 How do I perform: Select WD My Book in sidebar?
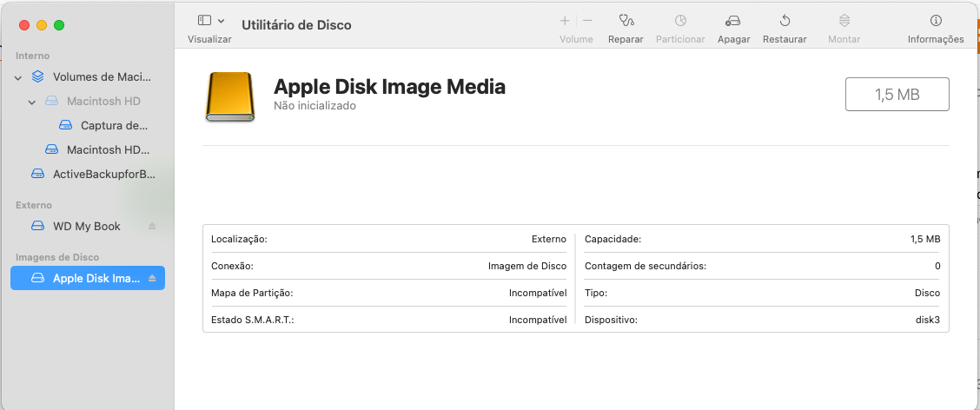tap(86, 227)
